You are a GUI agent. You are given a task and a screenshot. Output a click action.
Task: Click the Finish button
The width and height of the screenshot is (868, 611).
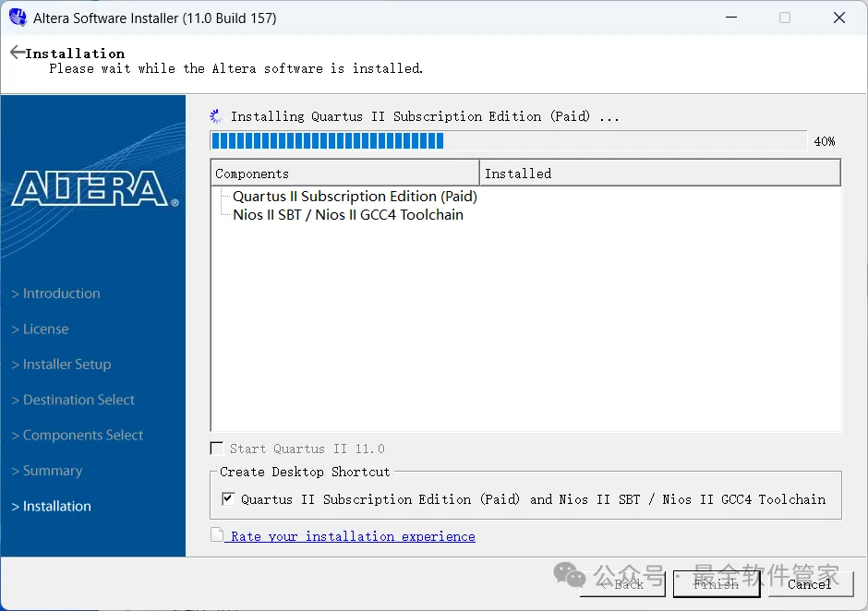click(717, 584)
